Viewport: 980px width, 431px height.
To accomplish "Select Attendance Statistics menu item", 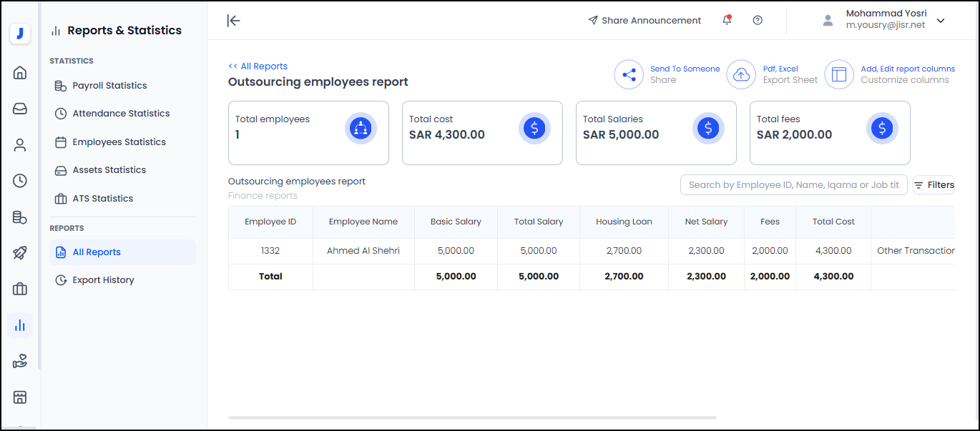I will coord(121,114).
